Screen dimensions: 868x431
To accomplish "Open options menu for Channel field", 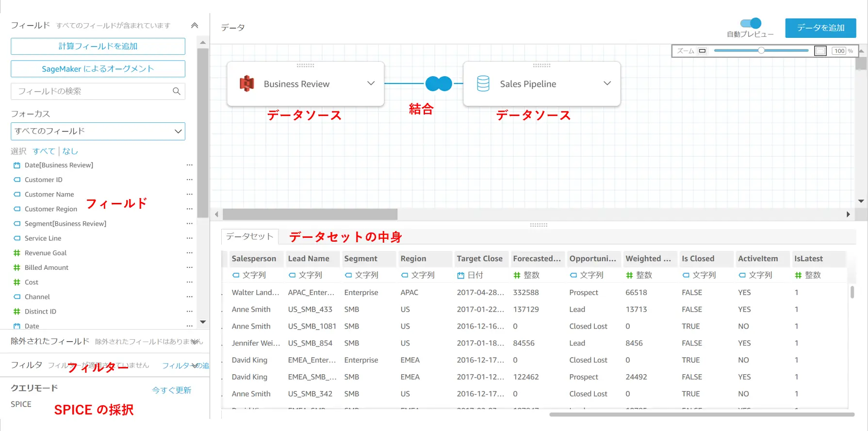I will click(x=189, y=297).
